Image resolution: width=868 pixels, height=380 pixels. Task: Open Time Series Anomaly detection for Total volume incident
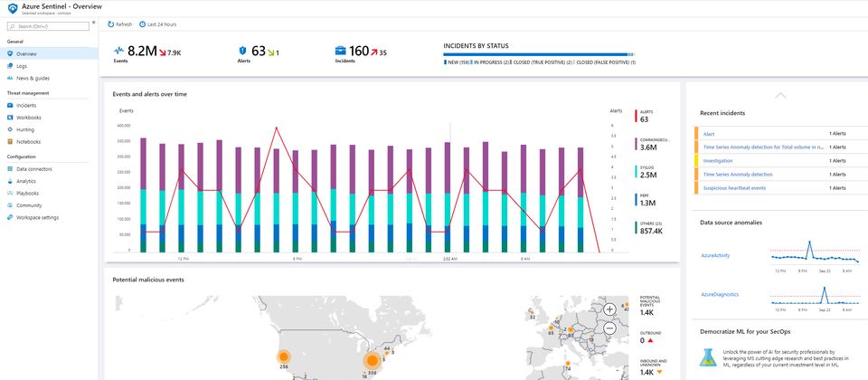764,147
